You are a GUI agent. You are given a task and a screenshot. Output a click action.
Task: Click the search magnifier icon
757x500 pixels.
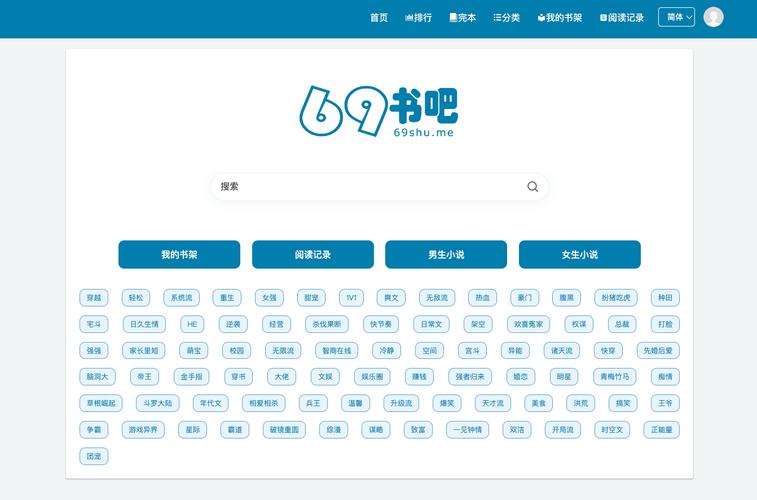532,186
